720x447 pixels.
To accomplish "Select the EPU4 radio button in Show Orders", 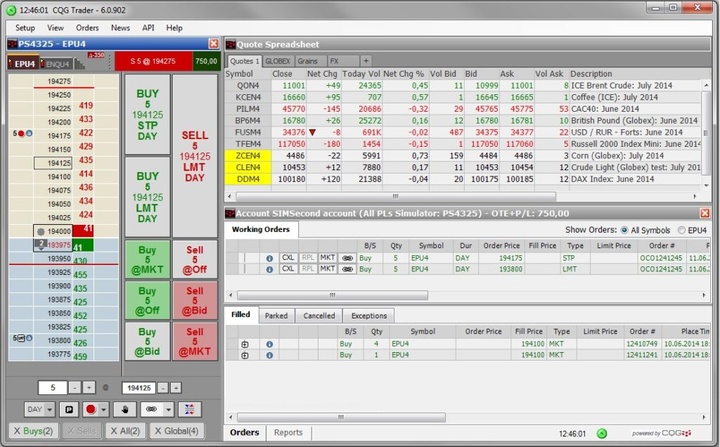I will click(681, 230).
